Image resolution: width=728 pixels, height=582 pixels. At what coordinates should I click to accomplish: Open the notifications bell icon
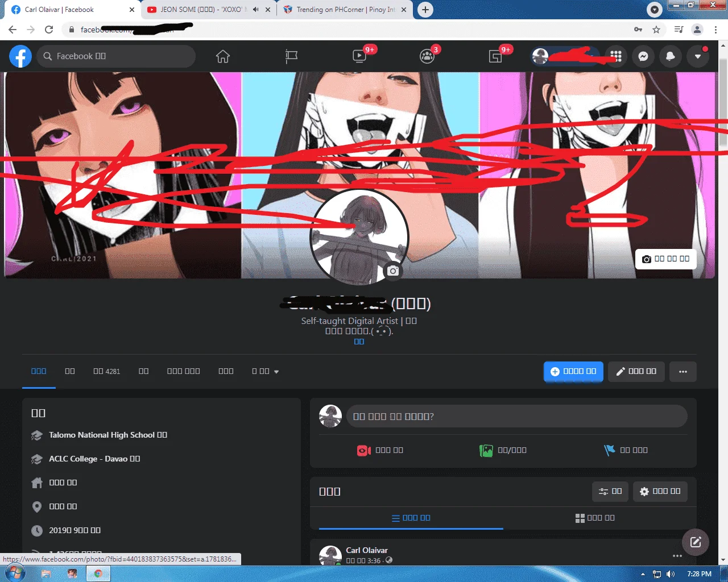click(671, 56)
